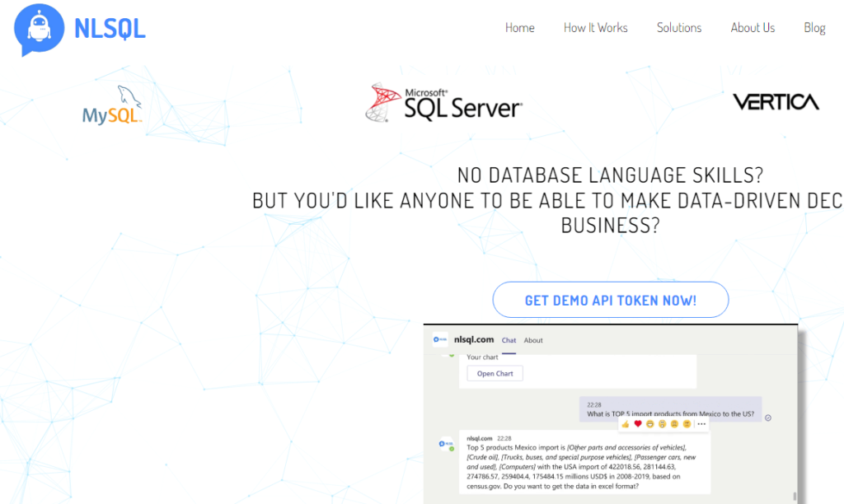Image resolution: width=844 pixels, height=504 pixels.
Task: Click the Vertica logo
Action: coord(776,101)
